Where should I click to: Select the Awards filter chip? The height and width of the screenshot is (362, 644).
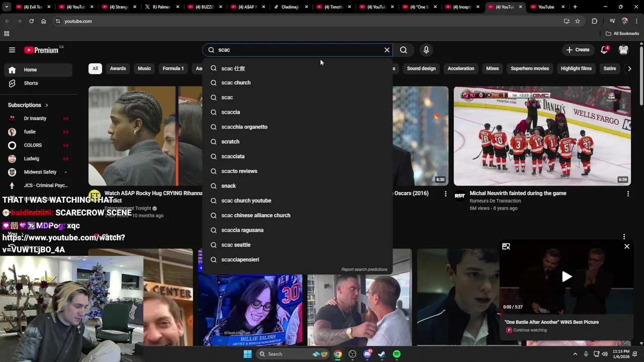(x=118, y=68)
